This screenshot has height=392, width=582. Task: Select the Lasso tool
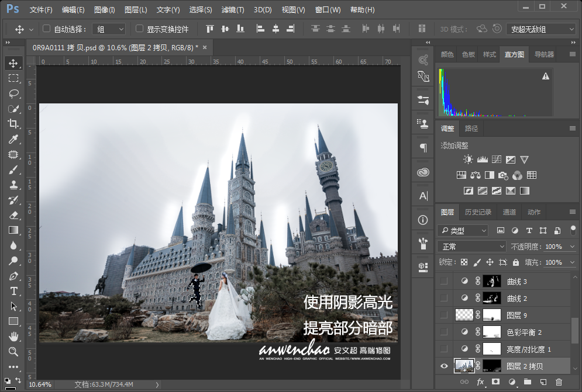tap(13, 93)
